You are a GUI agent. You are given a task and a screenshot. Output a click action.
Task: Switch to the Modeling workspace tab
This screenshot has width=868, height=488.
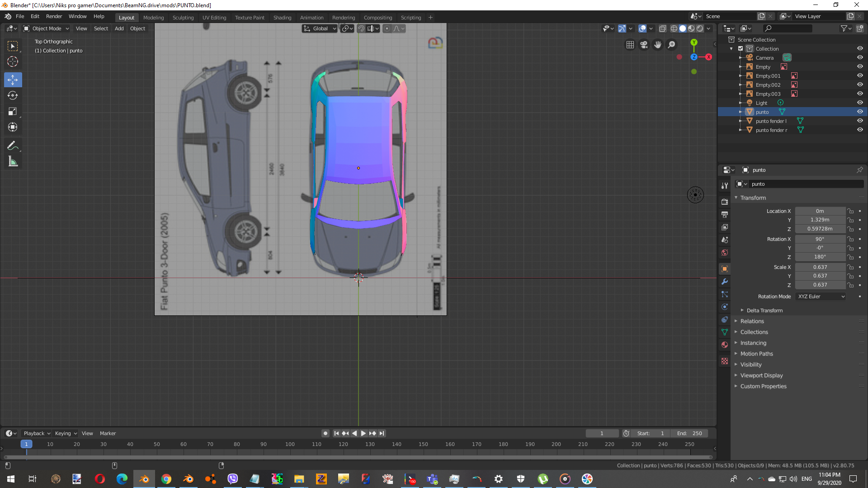pos(153,18)
